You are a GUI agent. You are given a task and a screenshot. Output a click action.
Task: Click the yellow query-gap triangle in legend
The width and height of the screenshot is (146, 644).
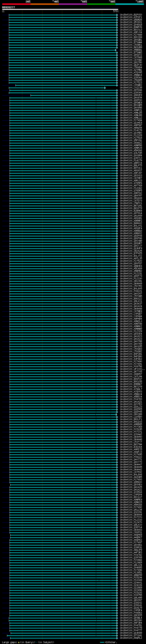coord(18,642)
